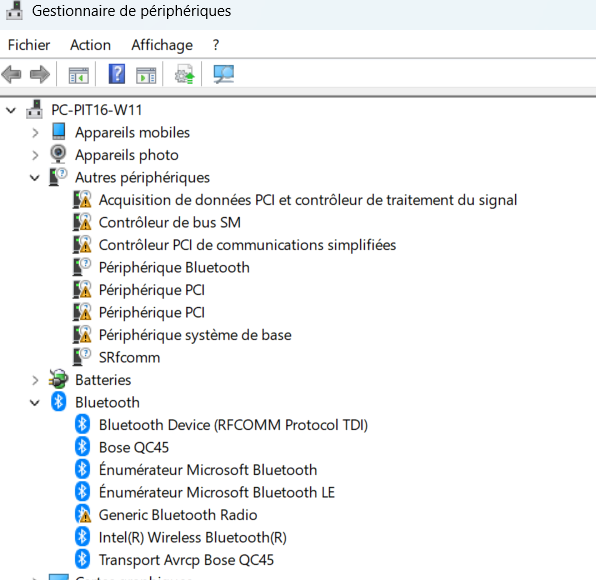
Task: Select Acquisition de données PCI et contrôleur entry
Action: [x=308, y=200]
